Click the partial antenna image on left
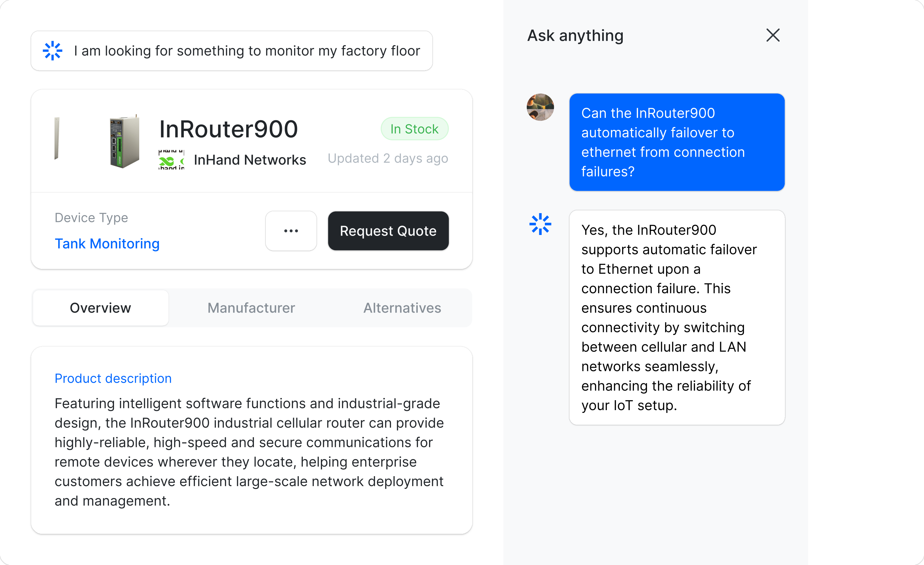The height and width of the screenshot is (565, 924). (57, 138)
